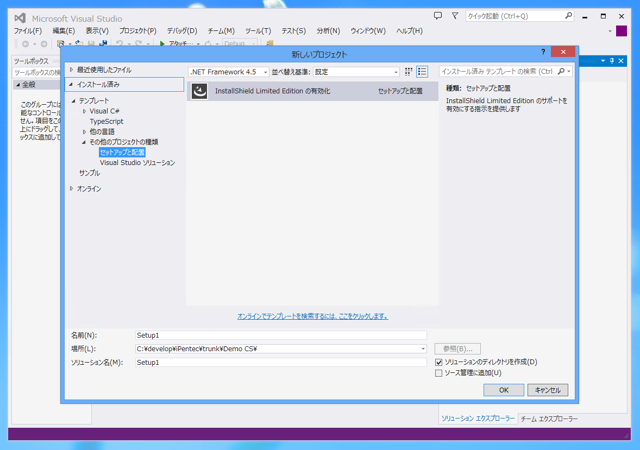Screen dimensions: 640x450
Task: Expand the オンライン section
Action: [71, 189]
